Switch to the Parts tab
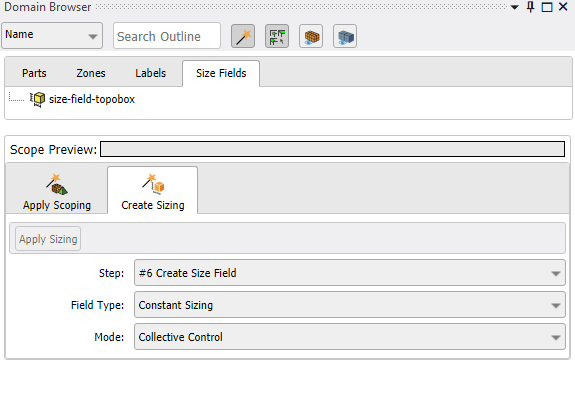This screenshot has height=393, width=575. pyautogui.click(x=34, y=73)
